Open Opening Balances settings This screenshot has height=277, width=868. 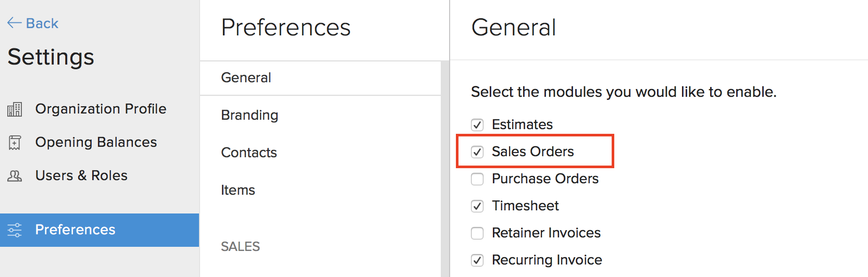[x=96, y=142]
